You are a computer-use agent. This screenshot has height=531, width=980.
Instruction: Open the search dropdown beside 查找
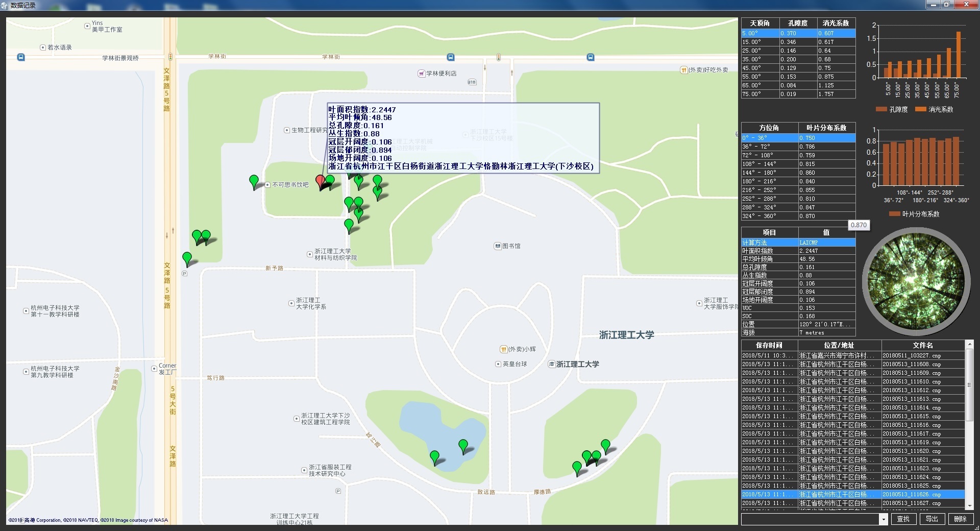point(884,519)
